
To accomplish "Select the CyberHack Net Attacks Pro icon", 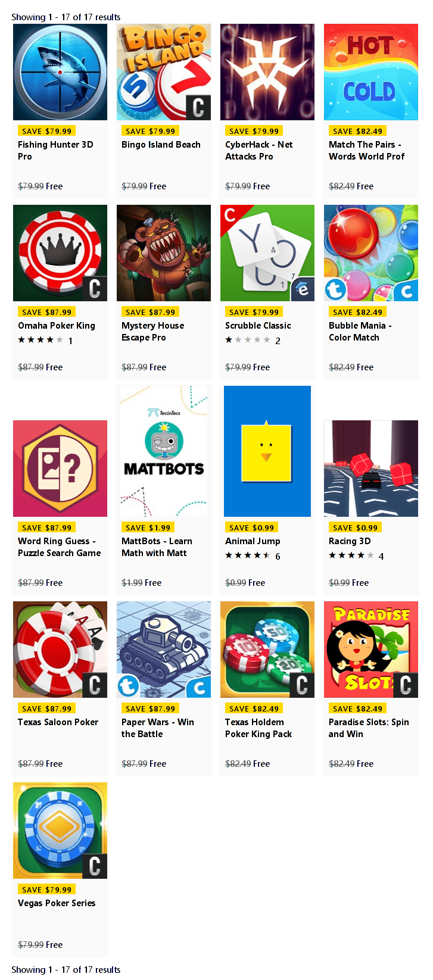I will [x=267, y=72].
